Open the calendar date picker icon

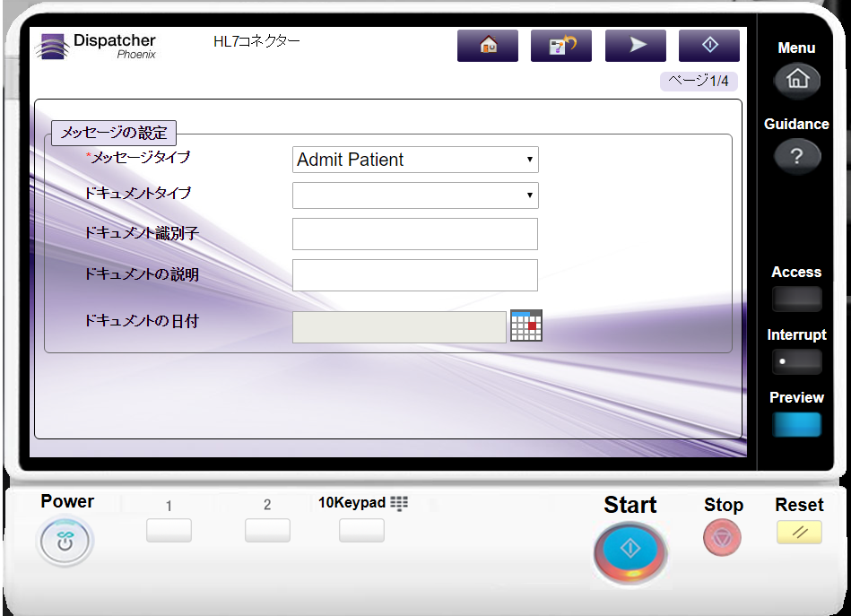[526, 326]
